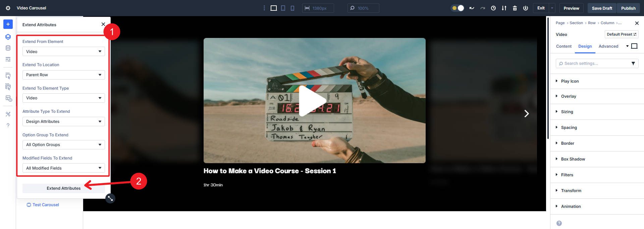644x229 pixels.
Task: Switch to phone preview mode
Action: pos(292,8)
